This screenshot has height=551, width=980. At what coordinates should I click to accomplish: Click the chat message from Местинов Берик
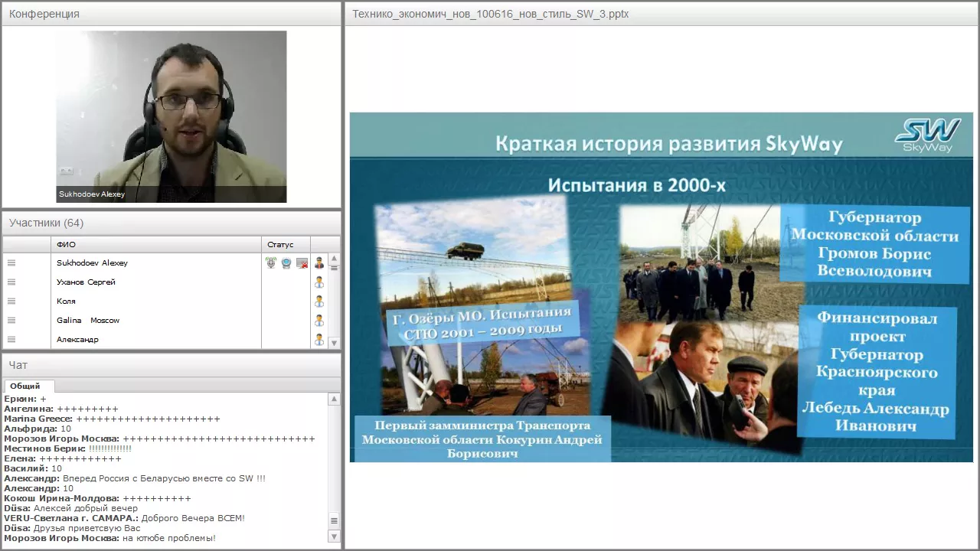point(68,449)
